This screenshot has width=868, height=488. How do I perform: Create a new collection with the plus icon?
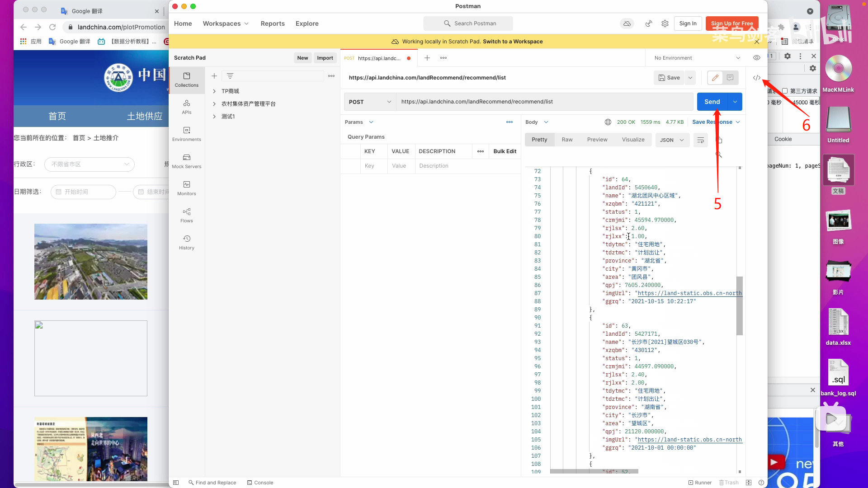[214, 76]
